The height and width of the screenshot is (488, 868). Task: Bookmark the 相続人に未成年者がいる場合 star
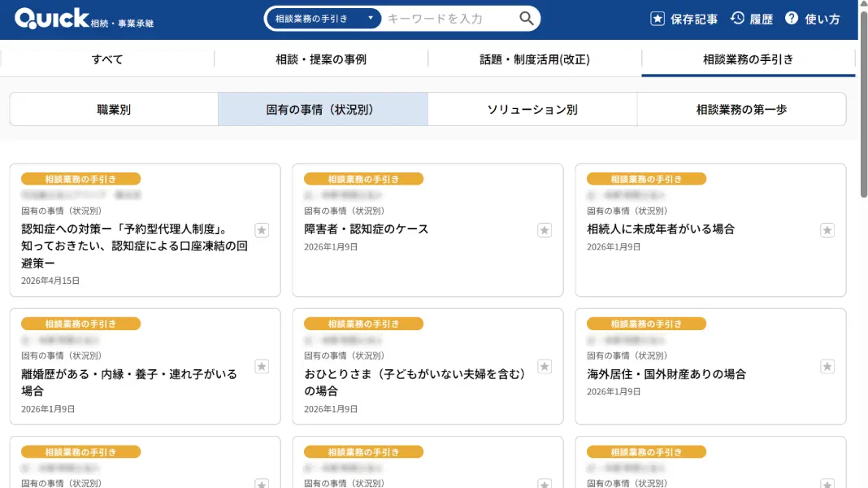(827, 230)
